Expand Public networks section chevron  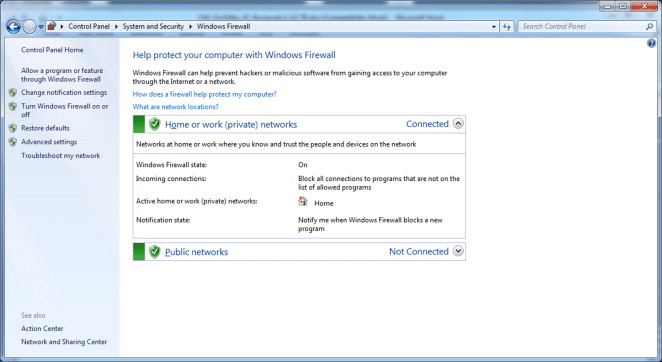click(458, 251)
